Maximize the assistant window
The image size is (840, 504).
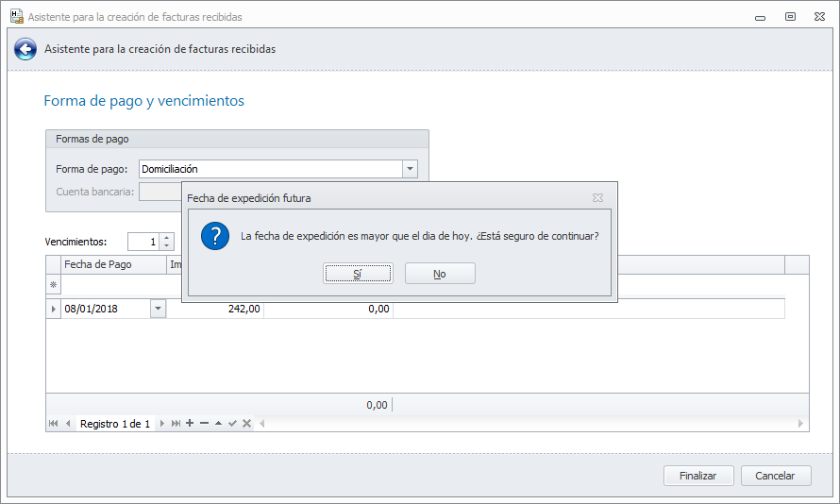(790, 17)
